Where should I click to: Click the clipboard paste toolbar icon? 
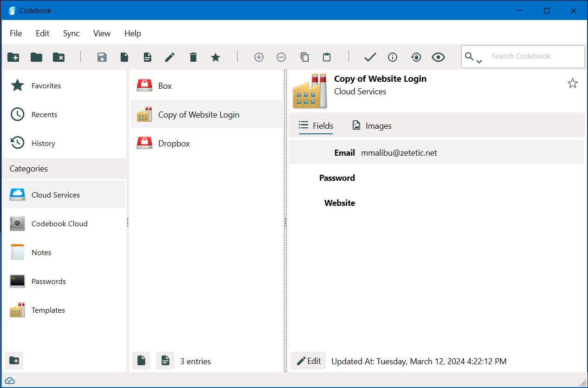point(327,57)
